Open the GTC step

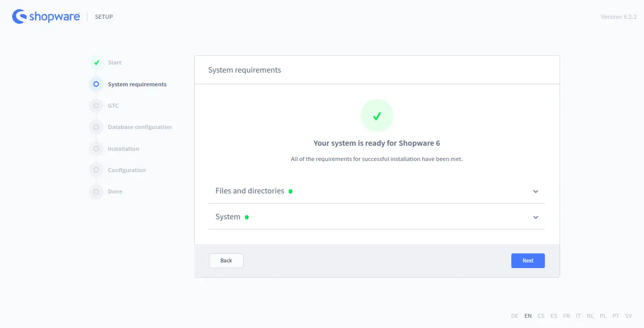click(x=113, y=106)
